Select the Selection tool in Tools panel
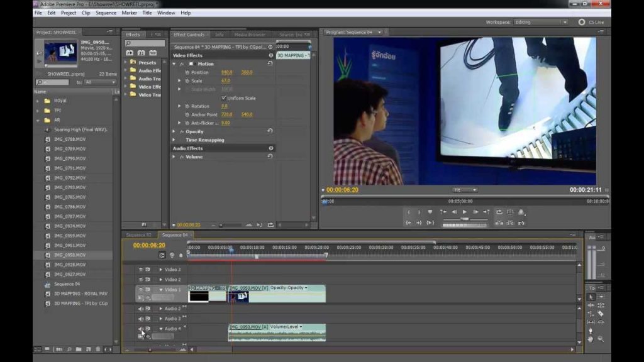644x362 pixels. coord(591,297)
